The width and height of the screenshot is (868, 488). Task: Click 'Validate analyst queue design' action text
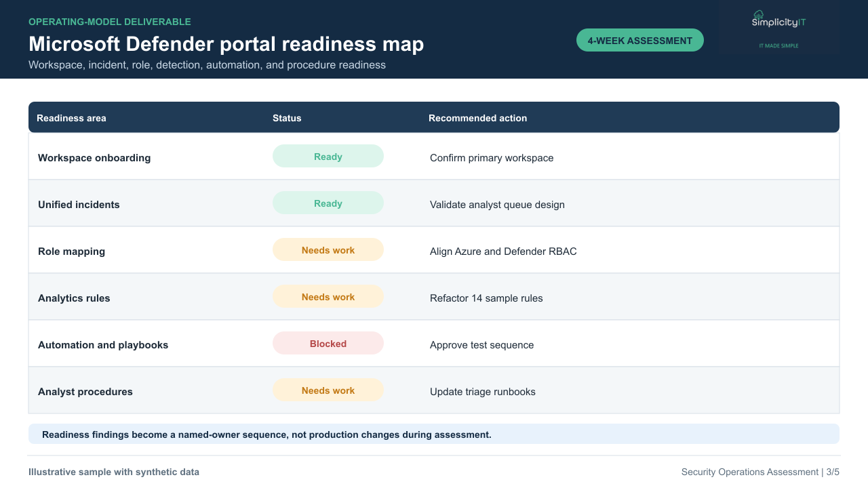497,204
